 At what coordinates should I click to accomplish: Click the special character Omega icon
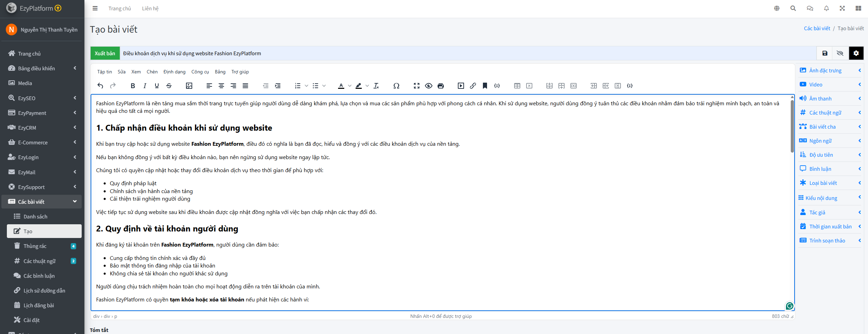point(396,86)
